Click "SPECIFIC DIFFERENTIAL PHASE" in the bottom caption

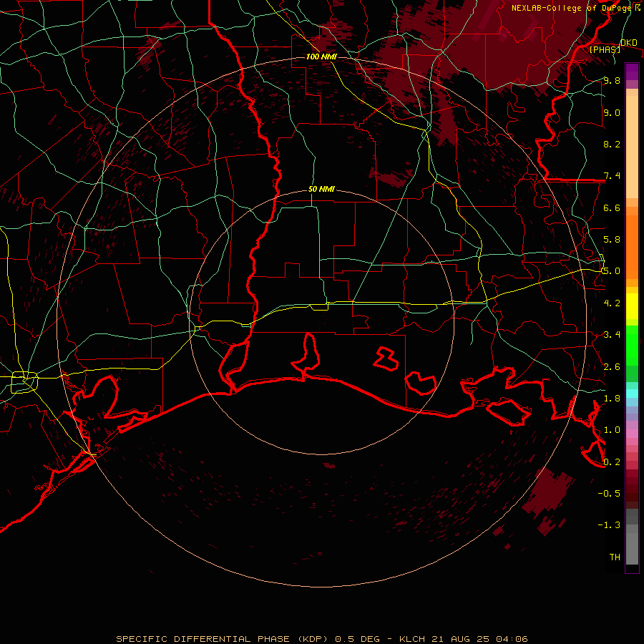[x=203, y=639]
